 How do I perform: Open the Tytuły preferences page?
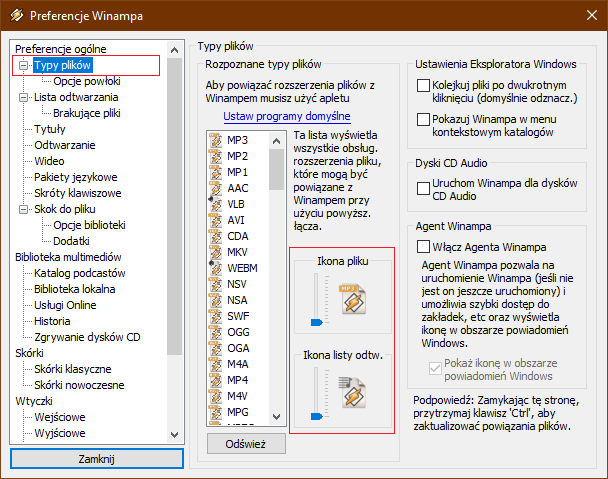click(x=50, y=129)
